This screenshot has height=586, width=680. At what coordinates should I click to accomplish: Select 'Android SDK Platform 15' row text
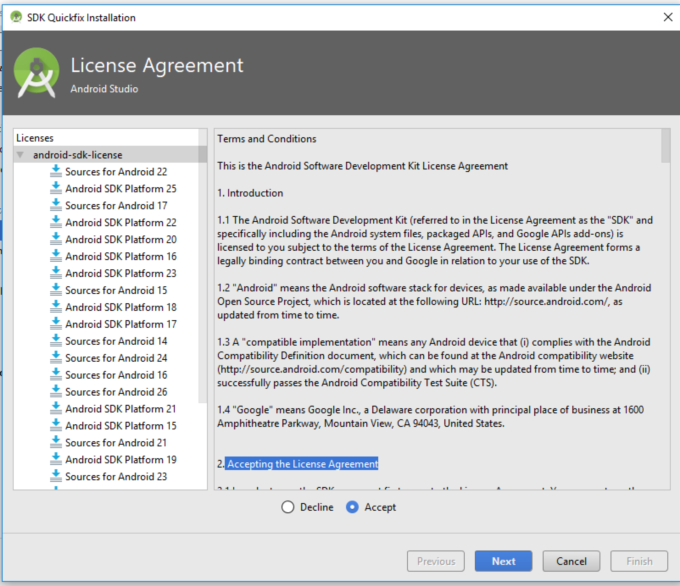121,426
